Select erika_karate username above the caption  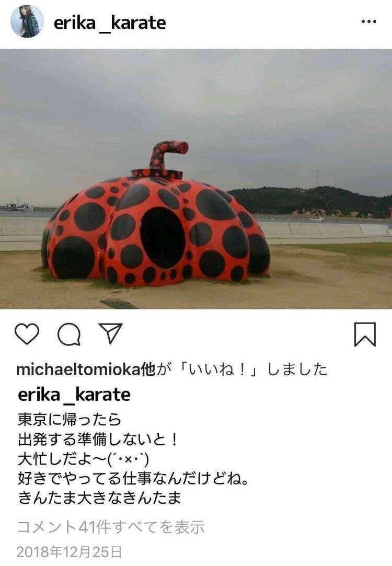point(74,395)
